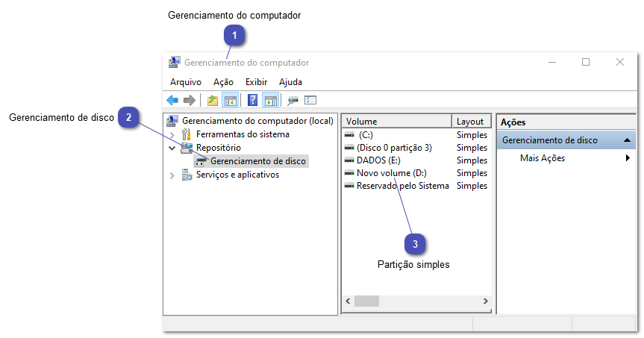Screen dimensions: 644x338
Task: Select the Novo volume (D:) row
Action: (392, 173)
